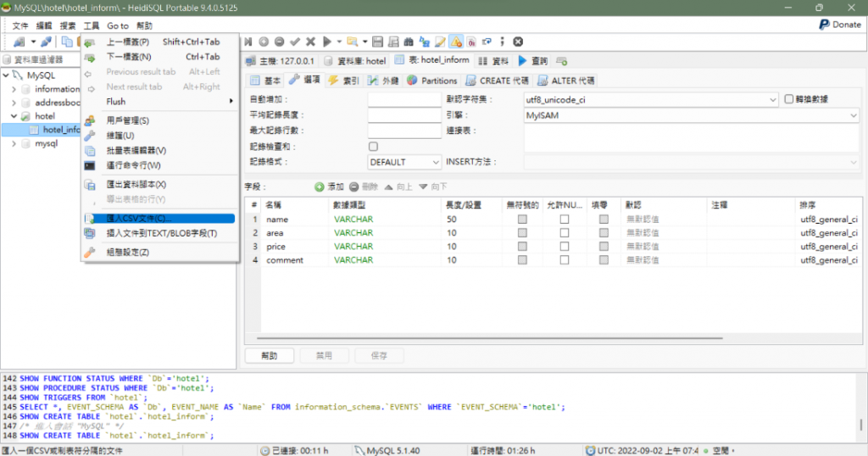The image size is (868, 456).
Task: Click the copy toolbar icon
Action: click(x=67, y=42)
